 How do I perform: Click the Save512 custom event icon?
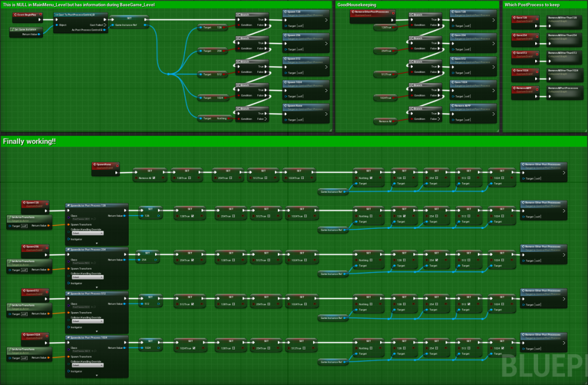coord(514,53)
